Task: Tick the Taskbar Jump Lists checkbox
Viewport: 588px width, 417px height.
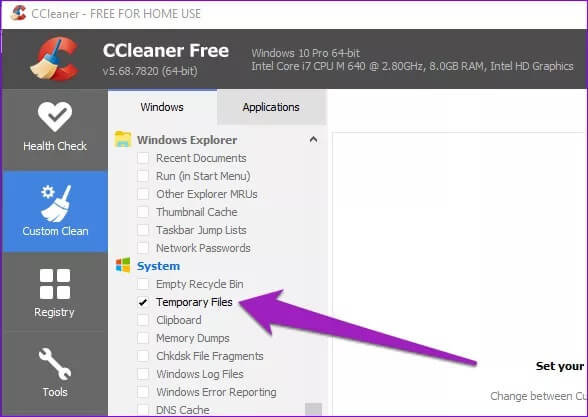Action: click(x=143, y=230)
